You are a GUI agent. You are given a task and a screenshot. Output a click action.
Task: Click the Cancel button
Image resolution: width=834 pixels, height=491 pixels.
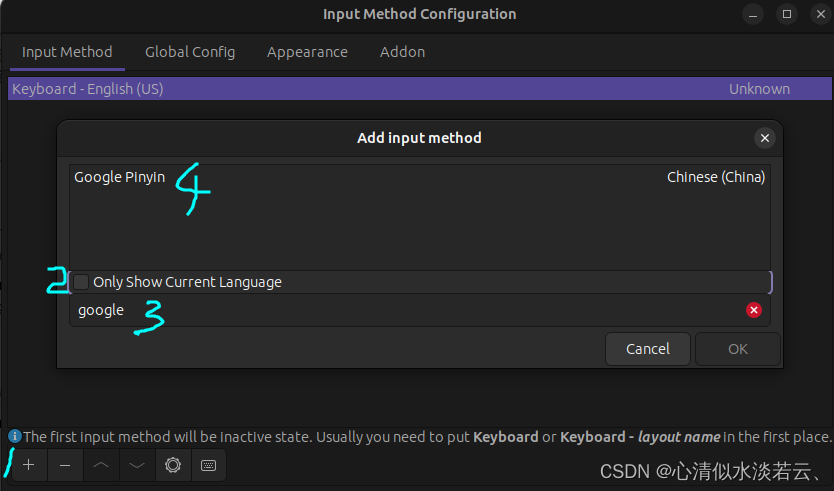[x=648, y=349]
